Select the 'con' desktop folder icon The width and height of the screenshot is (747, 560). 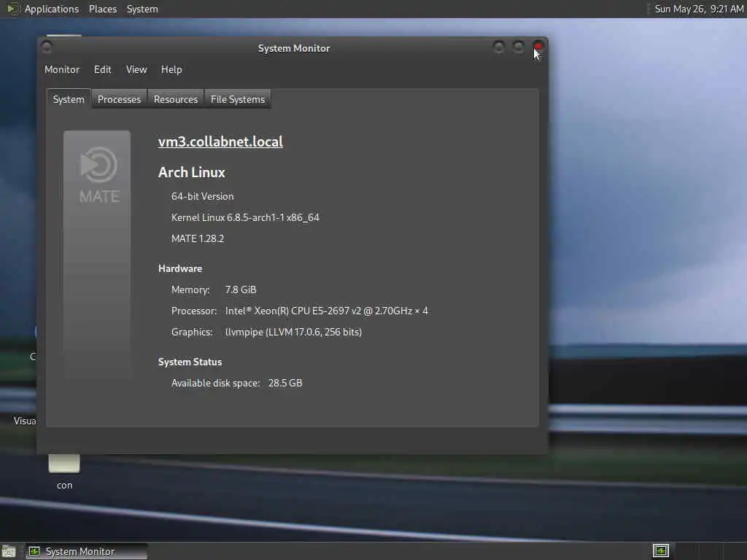pyautogui.click(x=64, y=472)
